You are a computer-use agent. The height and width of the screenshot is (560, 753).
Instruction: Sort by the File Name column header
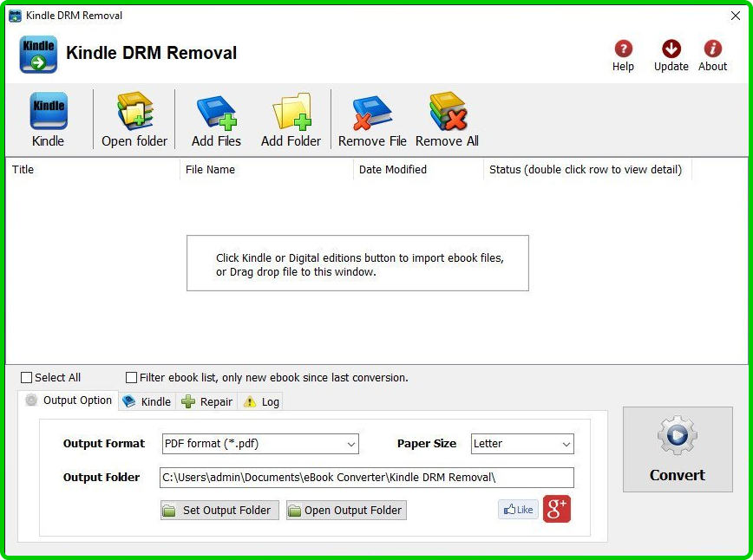[x=266, y=169]
